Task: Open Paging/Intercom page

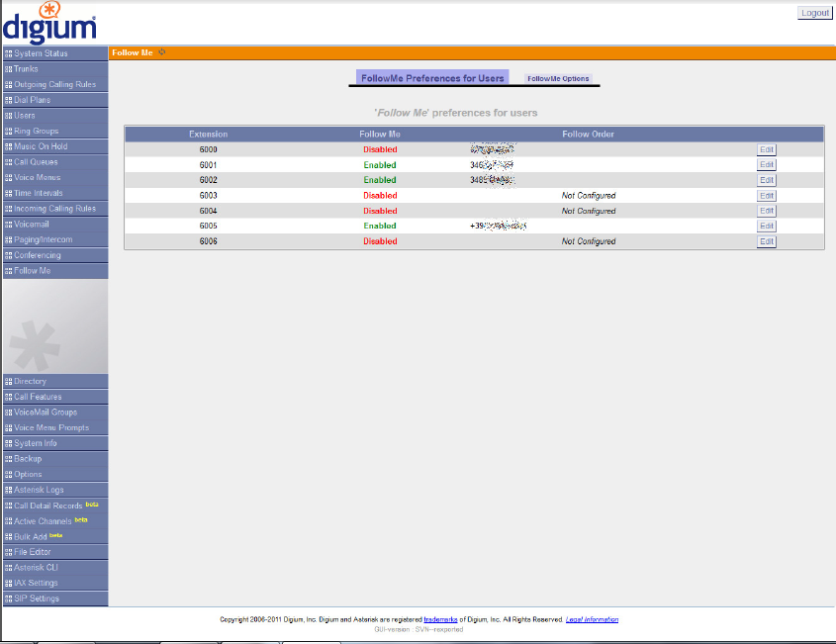Action: (55, 239)
